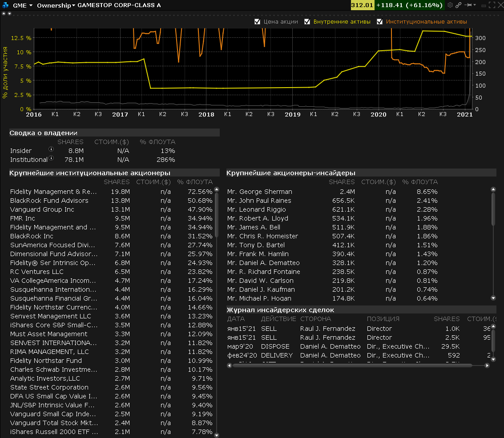This screenshot has width=504, height=438.
Task: Click the blue cubes app icon
Action: pos(5,5)
